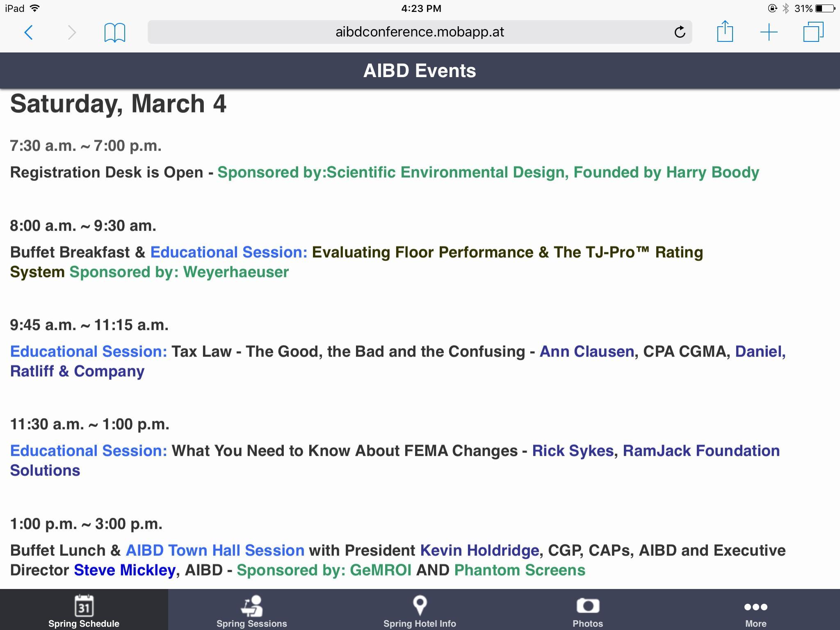The width and height of the screenshot is (840, 630).
Task: Open the Safari bookmarks icon
Action: [115, 32]
